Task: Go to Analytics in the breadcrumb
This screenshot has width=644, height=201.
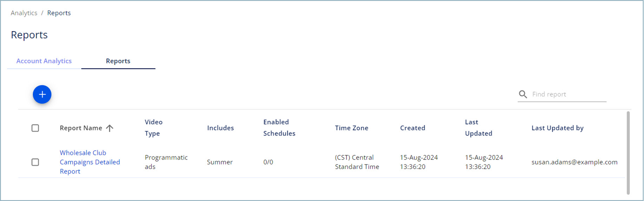Action: tap(24, 13)
